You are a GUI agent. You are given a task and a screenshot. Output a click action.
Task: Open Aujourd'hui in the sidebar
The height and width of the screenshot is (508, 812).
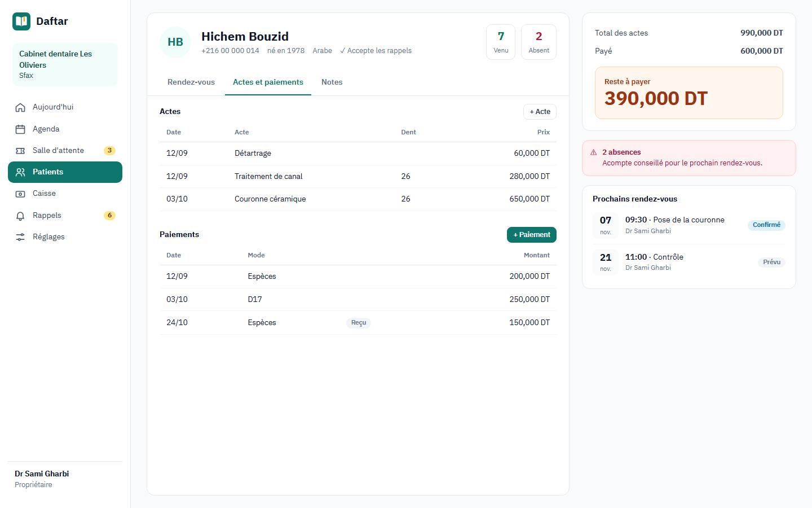click(65, 107)
